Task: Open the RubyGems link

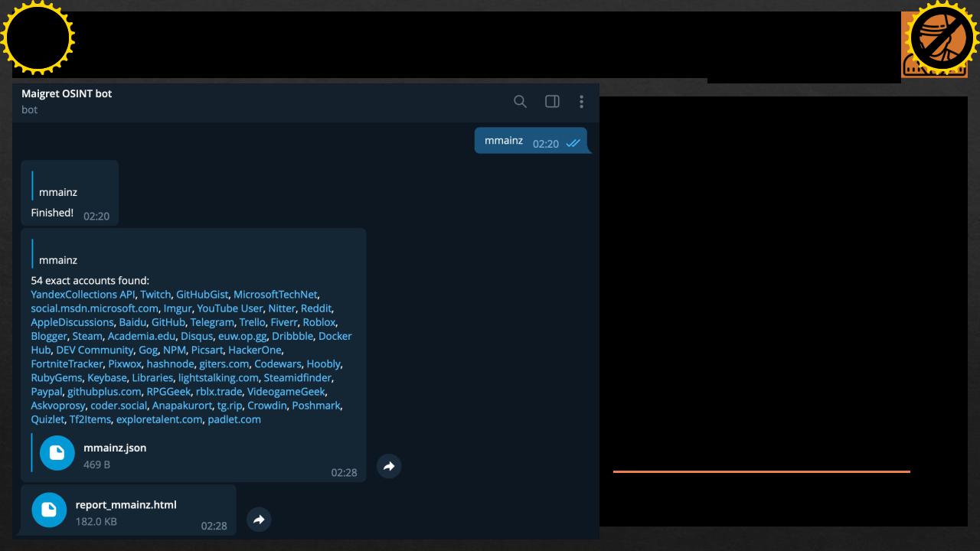Action: 56,377
